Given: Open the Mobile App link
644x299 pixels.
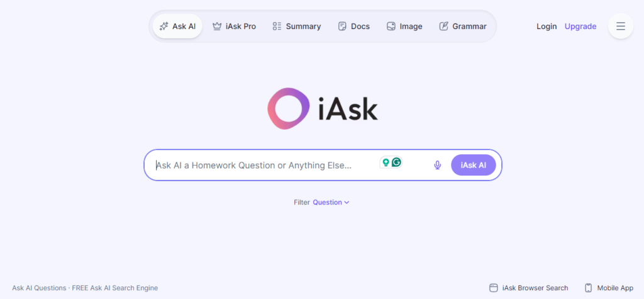Looking at the screenshot, I should click(x=609, y=288).
